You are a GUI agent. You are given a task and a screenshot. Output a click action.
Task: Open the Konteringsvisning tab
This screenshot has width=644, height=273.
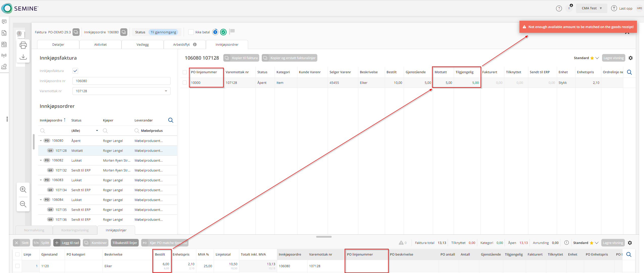pyautogui.click(x=75, y=230)
